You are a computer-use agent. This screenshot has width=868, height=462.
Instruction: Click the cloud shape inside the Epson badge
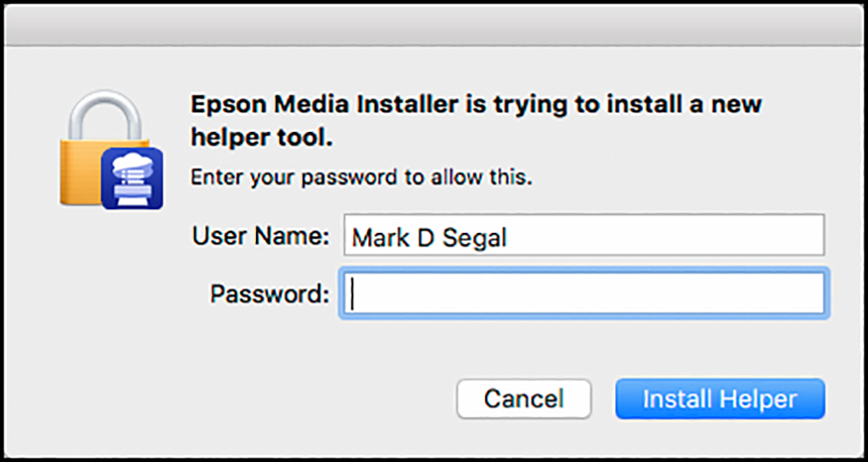coord(132,162)
